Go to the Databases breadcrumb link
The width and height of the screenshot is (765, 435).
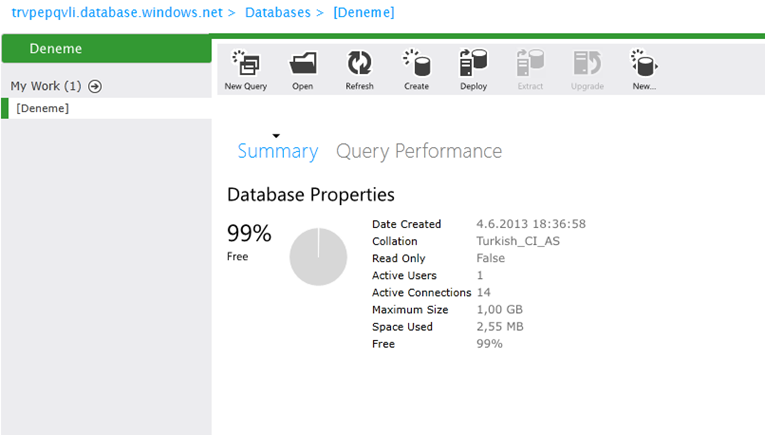[x=278, y=12]
